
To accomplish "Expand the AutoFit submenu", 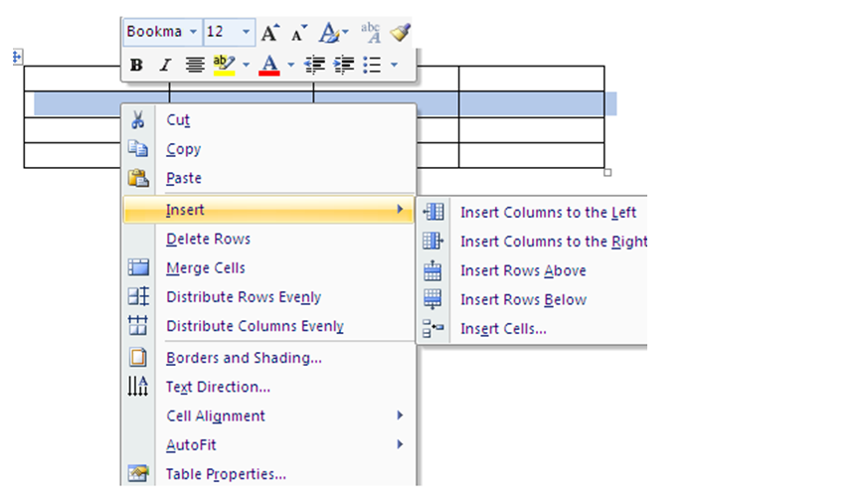I will tap(191, 444).
